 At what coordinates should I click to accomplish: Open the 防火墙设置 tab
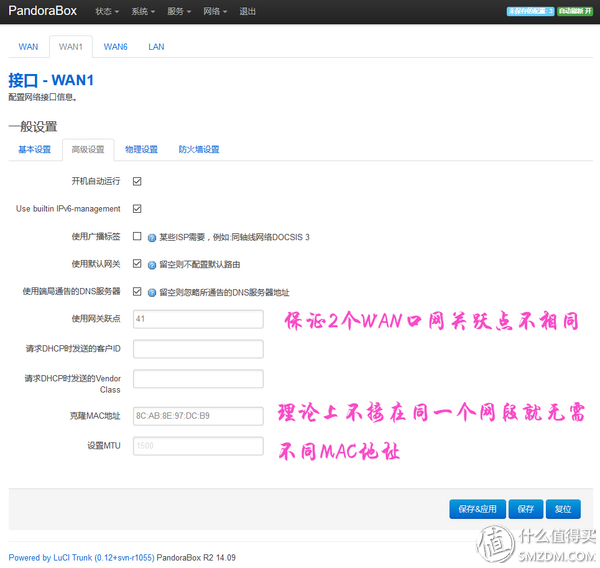pos(199,149)
